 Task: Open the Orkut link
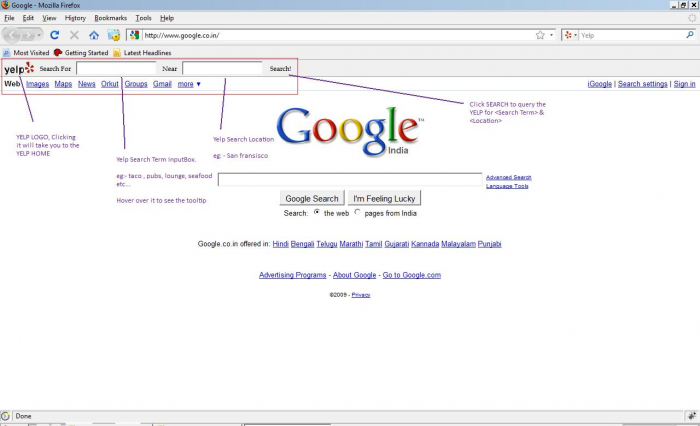pos(110,84)
